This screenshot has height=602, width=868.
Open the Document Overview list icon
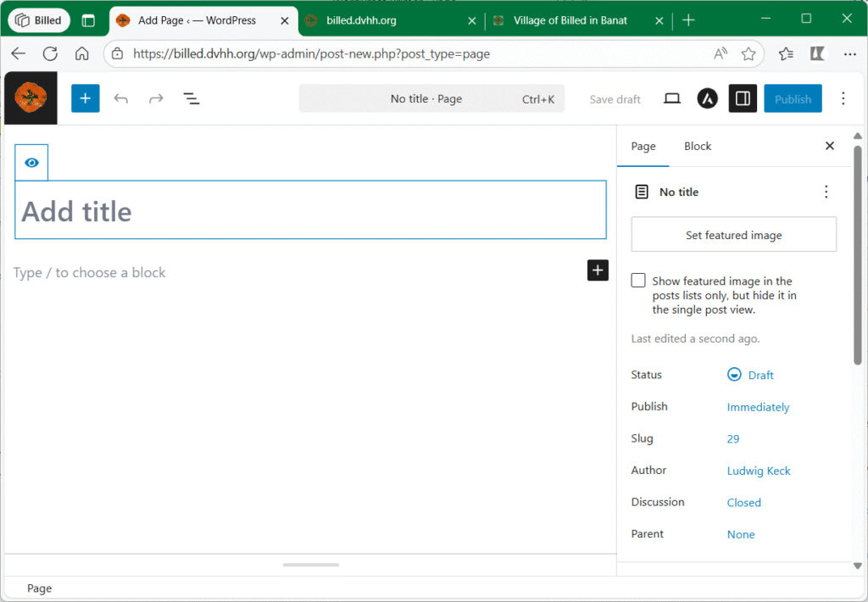tap(192, 99)
